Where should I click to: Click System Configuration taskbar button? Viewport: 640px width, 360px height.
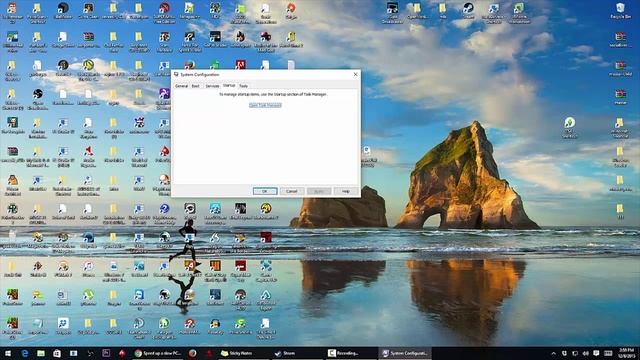click(x=405, y=353)
